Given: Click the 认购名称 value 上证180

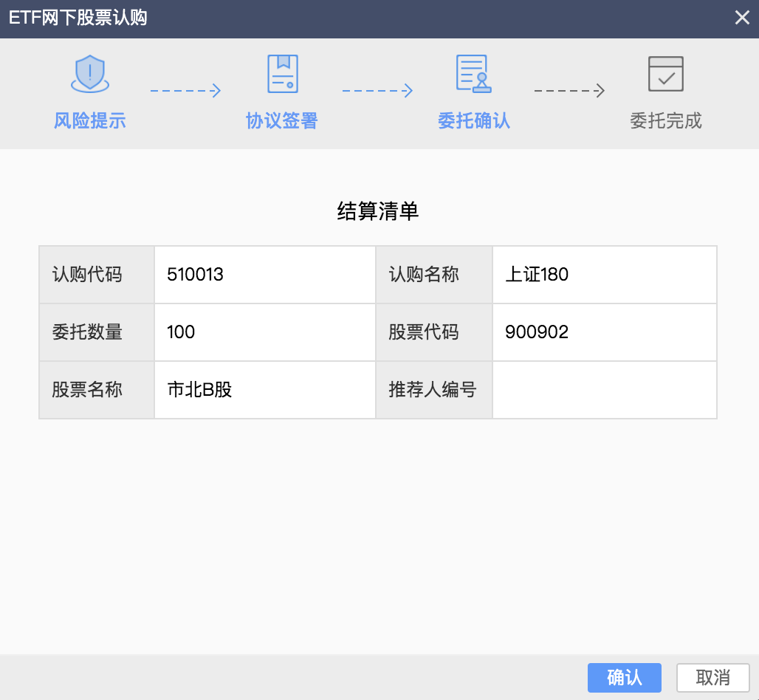Looking at the screenshot, I should click(x=537, y=275).
